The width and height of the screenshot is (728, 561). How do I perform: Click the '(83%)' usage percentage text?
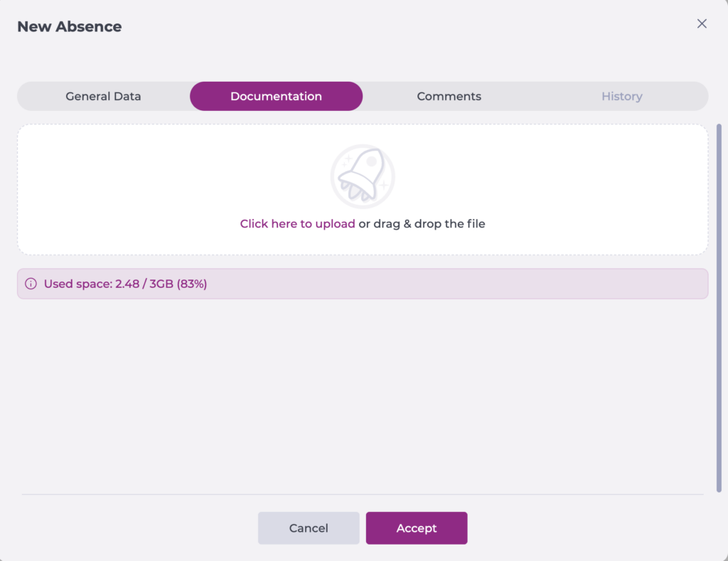pos(192,284)
